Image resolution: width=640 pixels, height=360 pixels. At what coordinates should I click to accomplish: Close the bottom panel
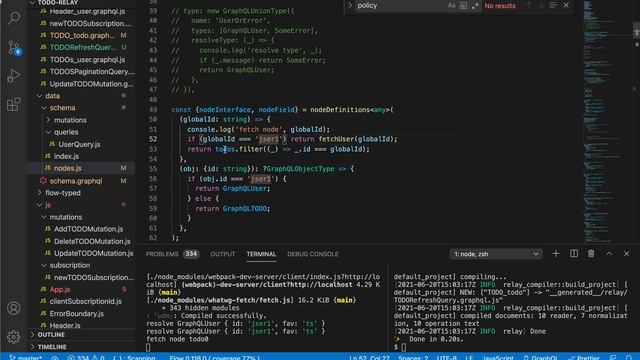[x=627, y=254]
